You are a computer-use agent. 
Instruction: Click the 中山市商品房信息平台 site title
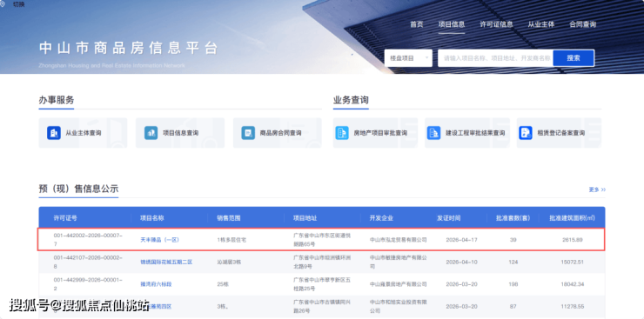128,48
